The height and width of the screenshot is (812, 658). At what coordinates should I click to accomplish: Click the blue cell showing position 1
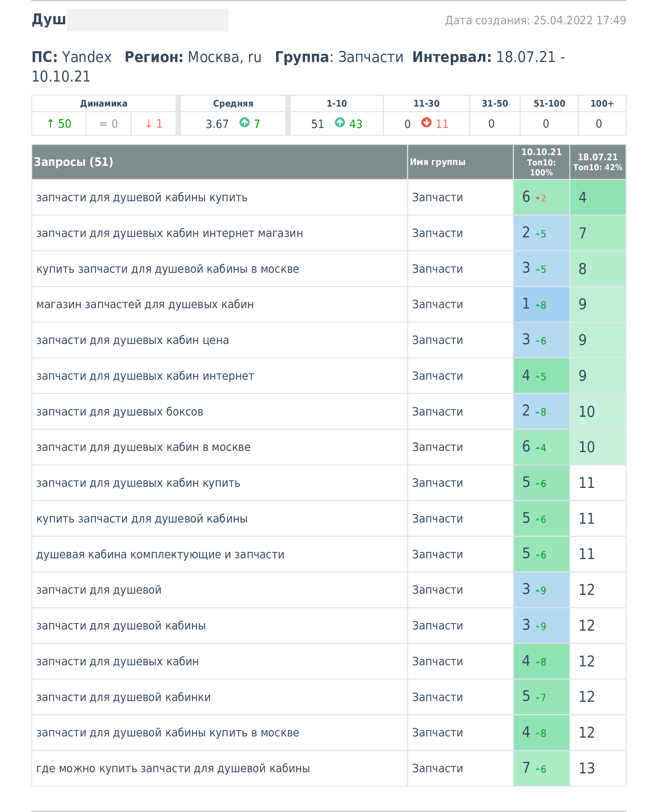[541, 304]
